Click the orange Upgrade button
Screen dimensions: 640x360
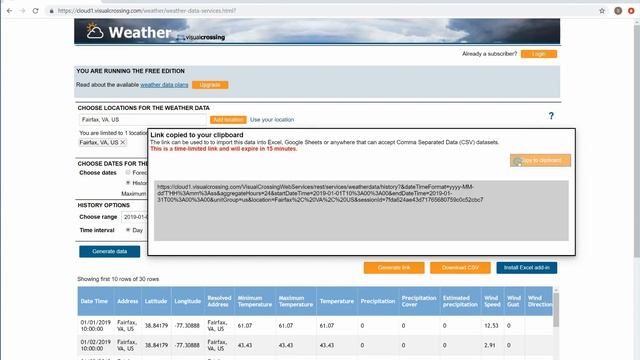[x=210, y=85]
